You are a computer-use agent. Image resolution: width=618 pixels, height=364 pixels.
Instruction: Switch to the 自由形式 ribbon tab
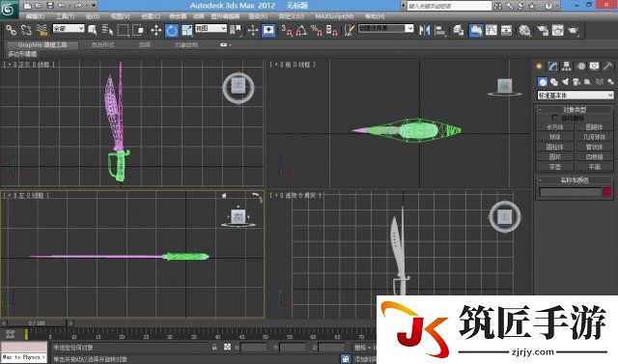pyautogui.click(x=103, y=45)
